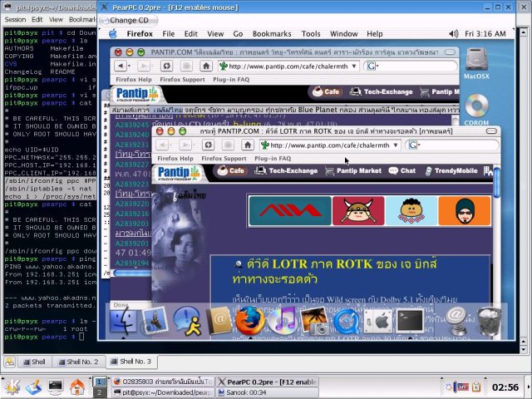
Task: Click Plug-in FAQ bookmark in front window
Action: [273, 159]
